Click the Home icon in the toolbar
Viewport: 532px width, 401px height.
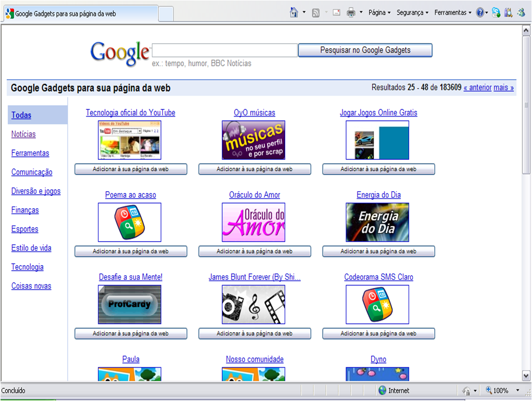(294, 12)
